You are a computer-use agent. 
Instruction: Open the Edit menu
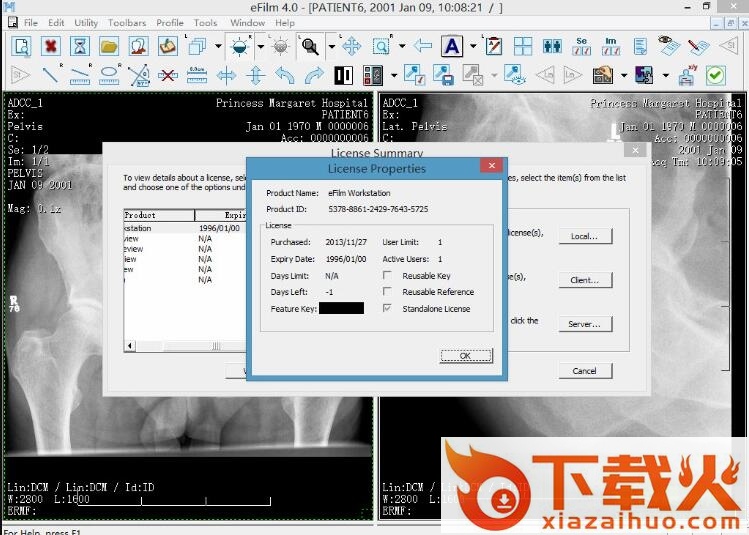point(56,22)
